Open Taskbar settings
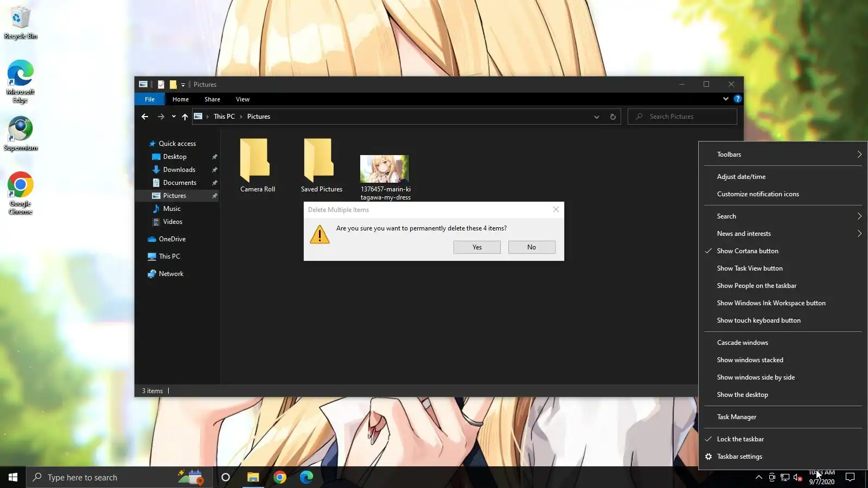868x488 pixels. pos(783,457)
